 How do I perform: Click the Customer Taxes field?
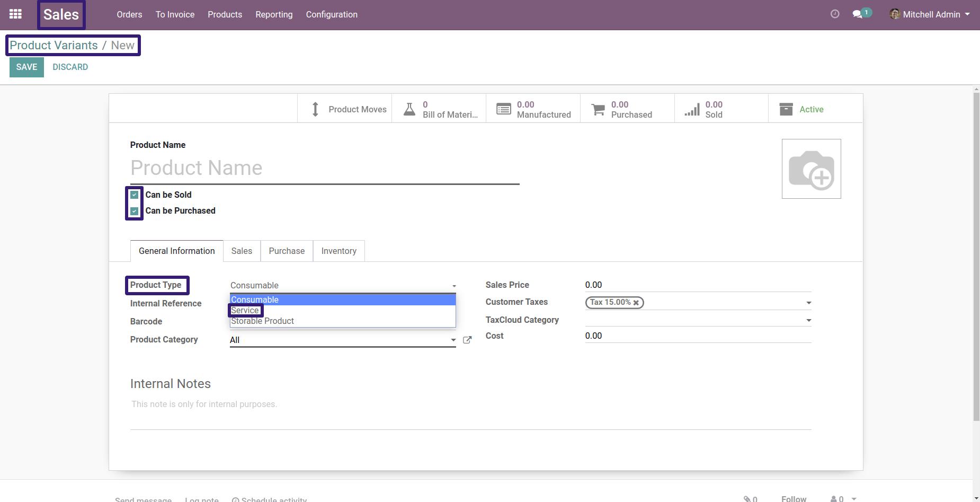pos(698,303)
